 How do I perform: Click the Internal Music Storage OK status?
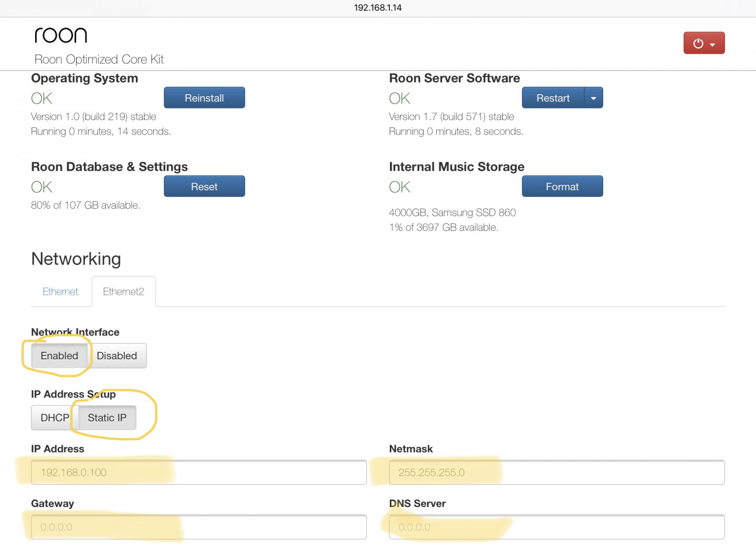tap(400, 187)
